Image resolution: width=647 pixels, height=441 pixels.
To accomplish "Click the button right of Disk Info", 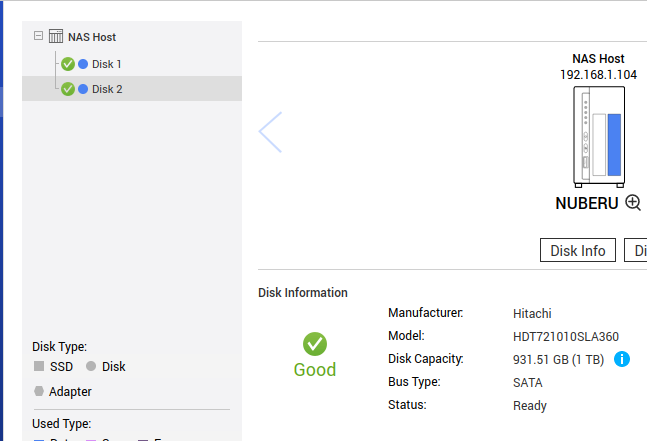I will click(x=636, y=250).
